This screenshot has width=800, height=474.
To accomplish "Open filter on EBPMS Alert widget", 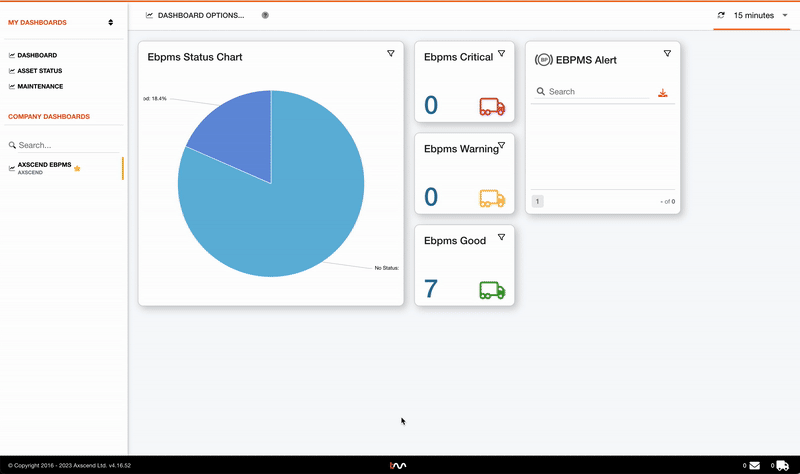I will coord(667,53).
